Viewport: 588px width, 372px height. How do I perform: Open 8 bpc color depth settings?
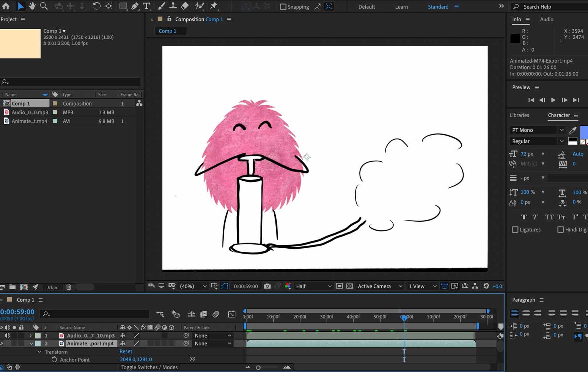click(52, 287)
